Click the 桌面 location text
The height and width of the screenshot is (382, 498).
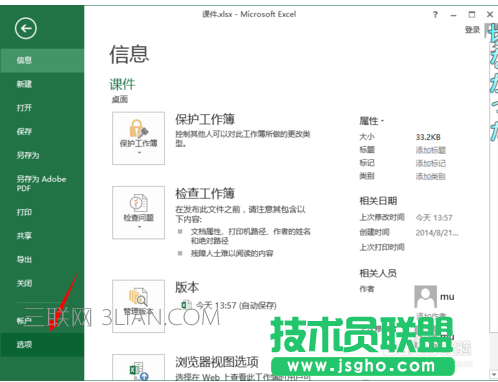coord(120,99)
